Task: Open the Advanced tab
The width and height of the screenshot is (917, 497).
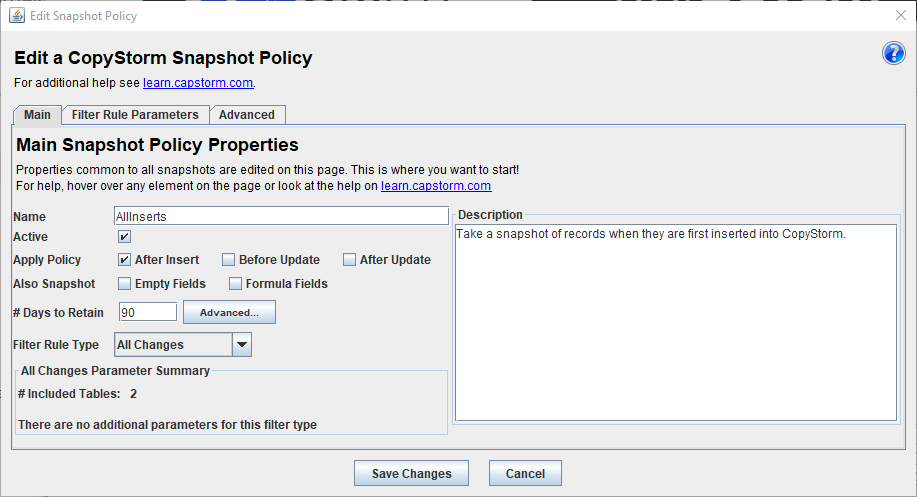Action: [x=247, y=115]
